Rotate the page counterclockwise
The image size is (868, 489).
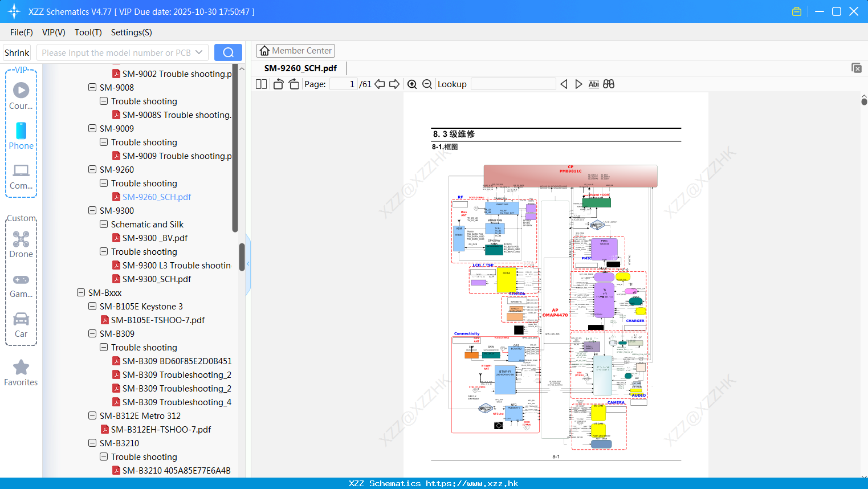[278, 84]
